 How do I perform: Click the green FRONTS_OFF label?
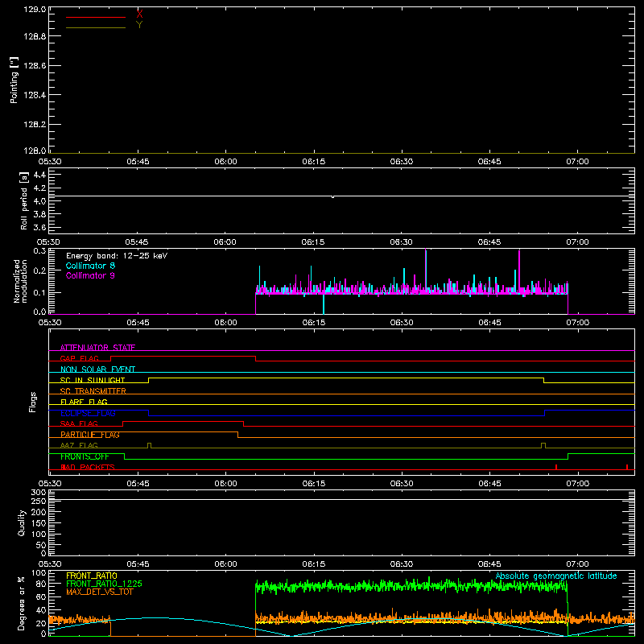(x=85, y=456)
